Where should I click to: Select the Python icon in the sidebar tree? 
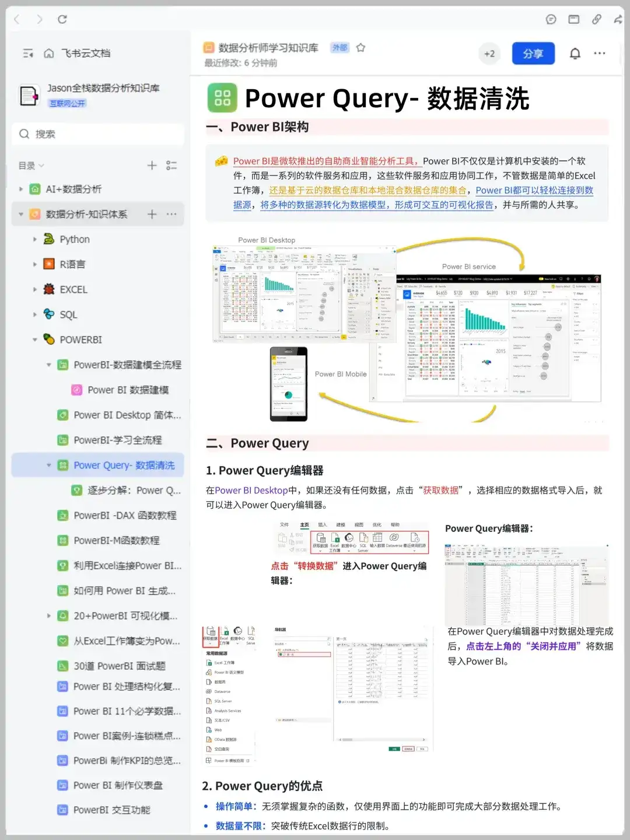(x=48, y=239)
